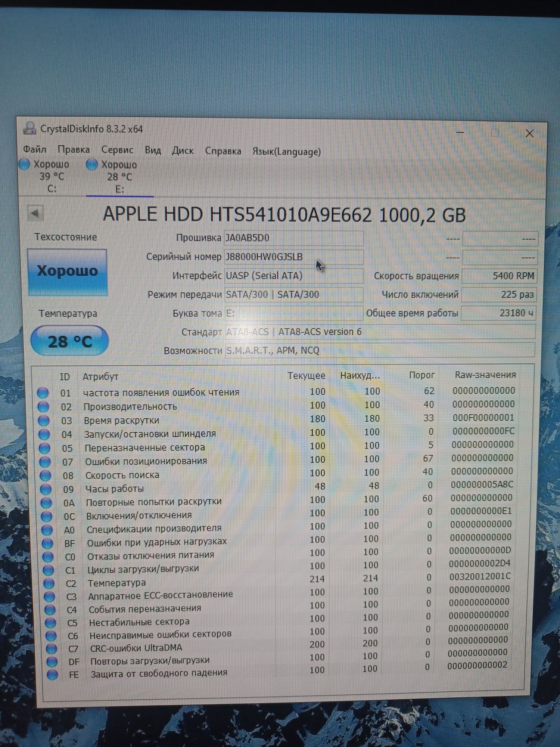This screenshot has height=747, width=560.
Task: Click status circle for attribute 02
Action: point(43,407)
